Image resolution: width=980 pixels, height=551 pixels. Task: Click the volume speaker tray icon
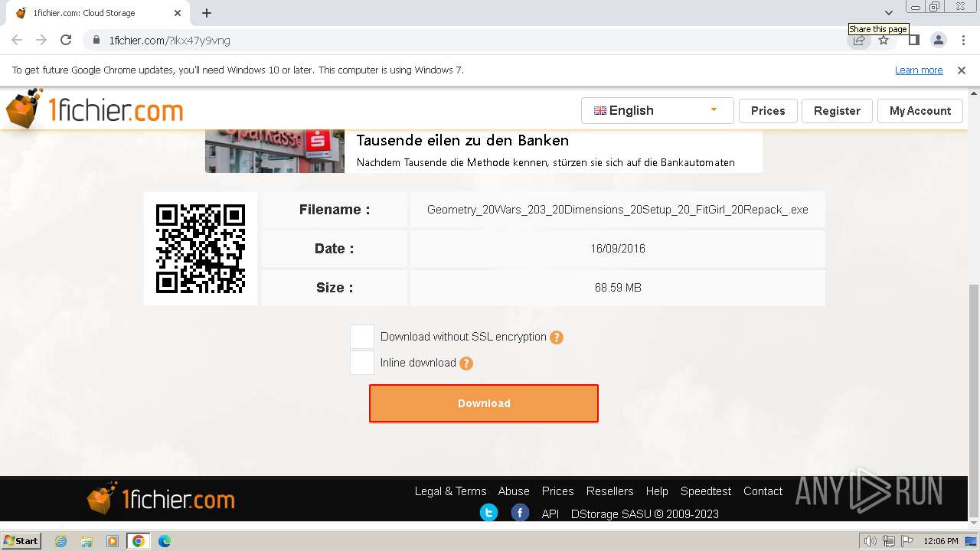pos(871,541)
